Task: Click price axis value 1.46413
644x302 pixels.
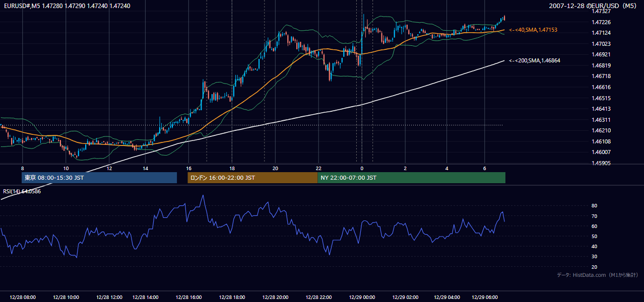Action: tap(602, 109)
